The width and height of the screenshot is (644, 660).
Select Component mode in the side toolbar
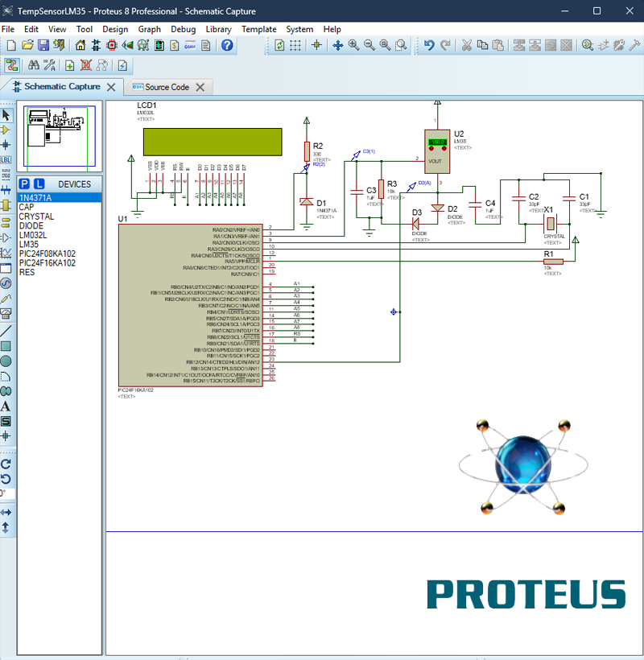[6, 130]
